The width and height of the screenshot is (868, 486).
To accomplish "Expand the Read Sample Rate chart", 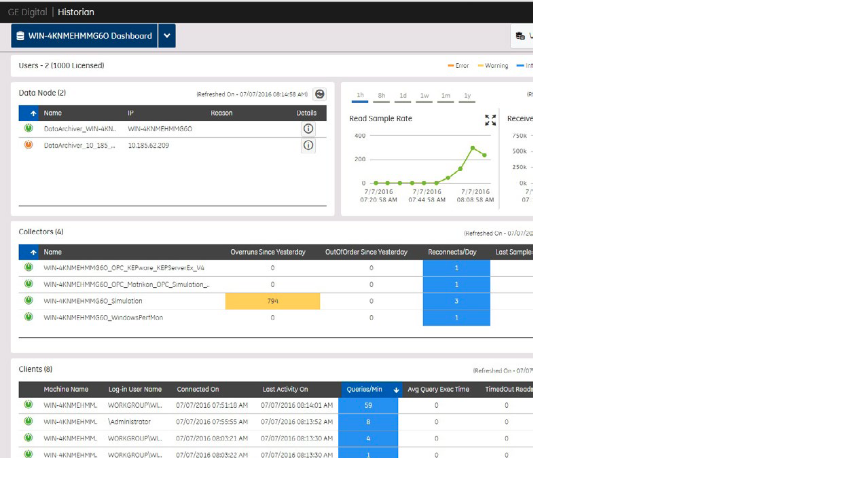I will [x=490, y=120].
